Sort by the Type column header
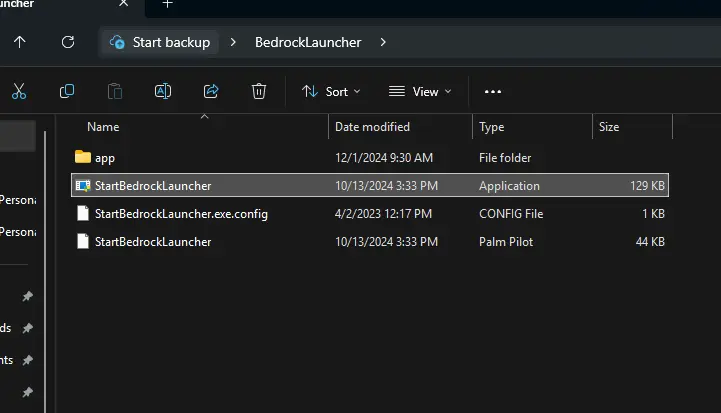 (x=492, y=127)
